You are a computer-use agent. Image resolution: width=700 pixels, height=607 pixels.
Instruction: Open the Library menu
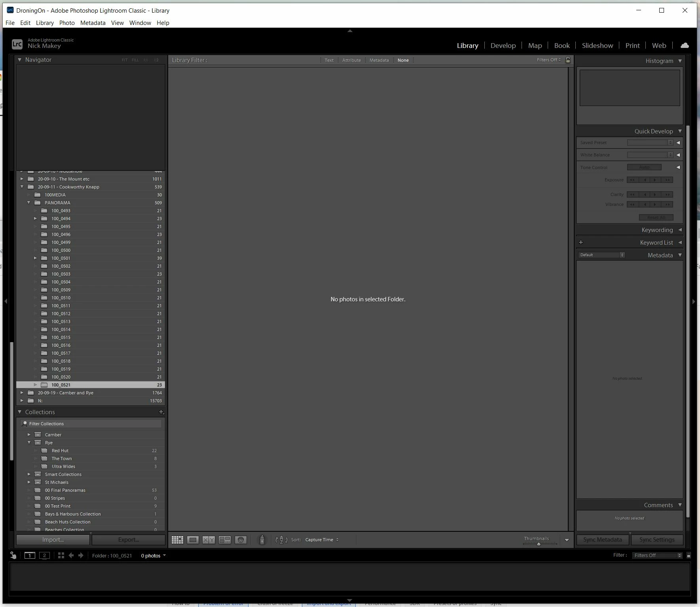click(x=45, y=23)
